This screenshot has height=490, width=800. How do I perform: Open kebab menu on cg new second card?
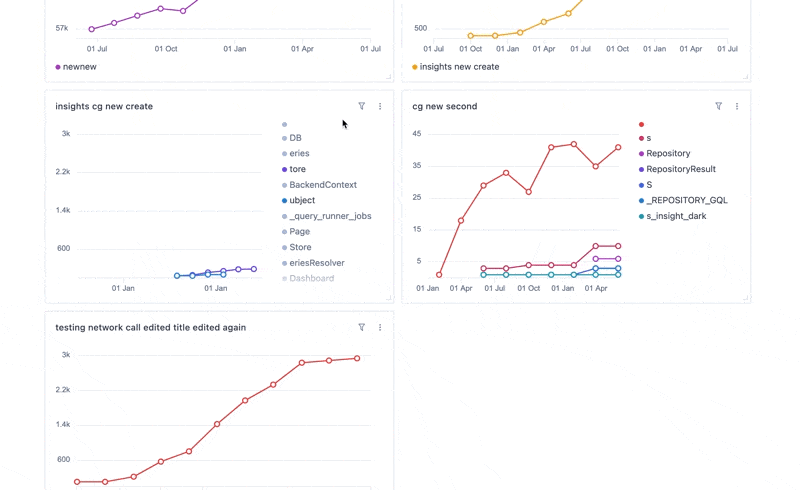click(x=737, y=106)
